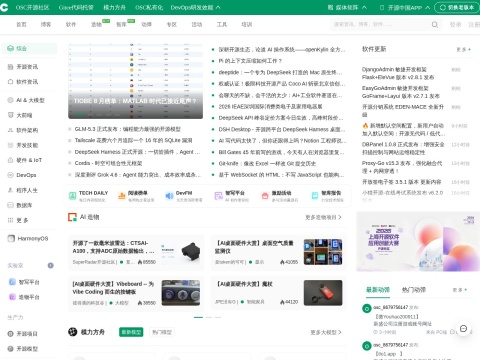Click the HarmonyOS sidebar icon
Screen dimensions: 480x360
tap(11, 238)
